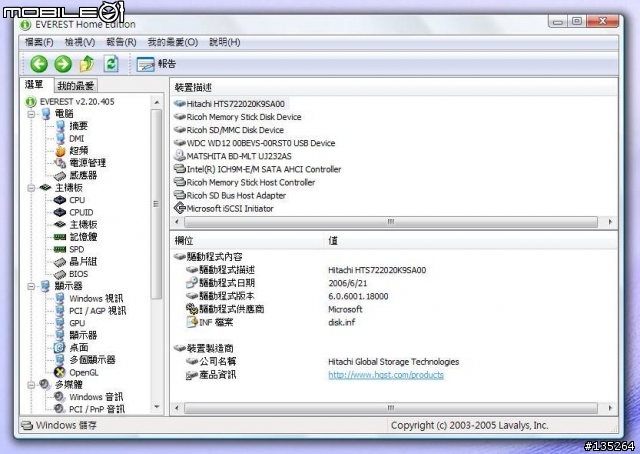Screen dimensions: 640x454
Task: Select the 主機板 child item icon
Action: [60, 225]
